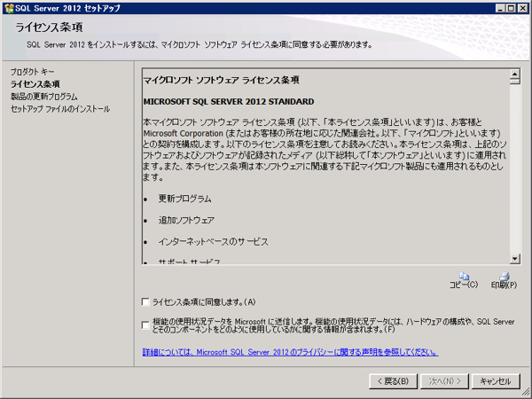532x399 pixels.
Task: Select セットアップ ファイルのインストール step in sidebar
Action: click(60, 109)
